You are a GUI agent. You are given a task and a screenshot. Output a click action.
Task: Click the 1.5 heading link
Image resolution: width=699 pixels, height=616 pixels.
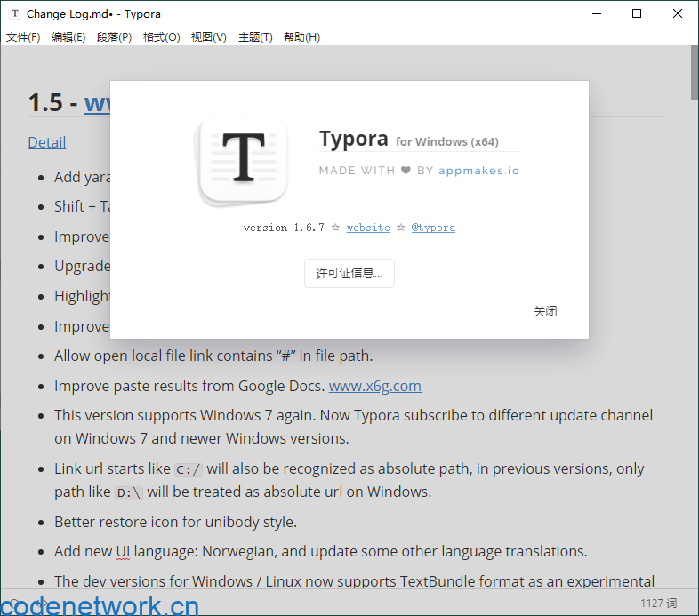(x=97, y=102)
